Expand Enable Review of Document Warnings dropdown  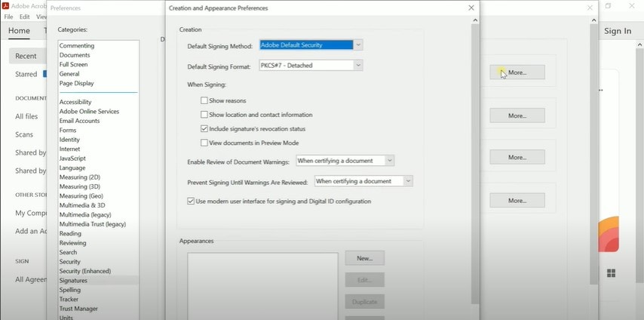coord(390,161)
